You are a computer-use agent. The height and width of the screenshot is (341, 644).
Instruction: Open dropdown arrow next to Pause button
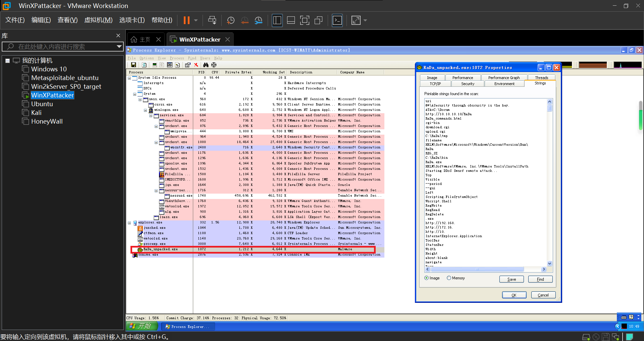click(x=196, y=20)
